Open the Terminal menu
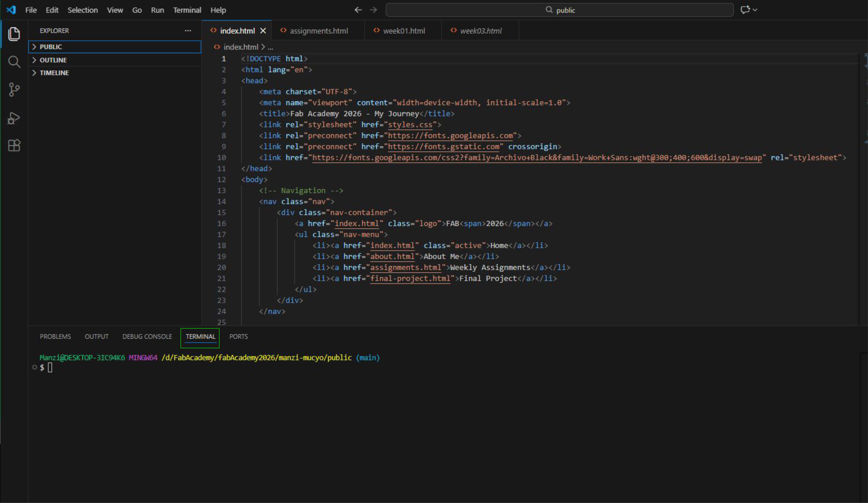Viewport: 868px width, 503px height. pos(187,10)
